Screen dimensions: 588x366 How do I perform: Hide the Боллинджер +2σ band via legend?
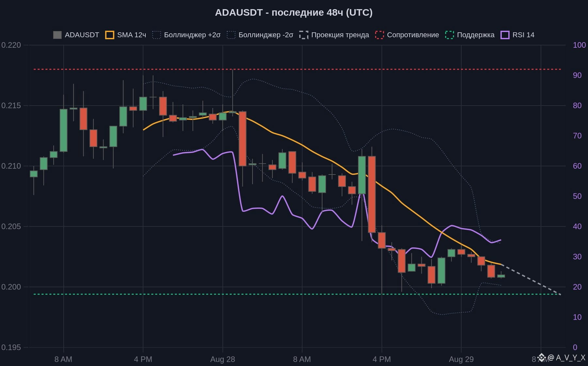point(187,35)
